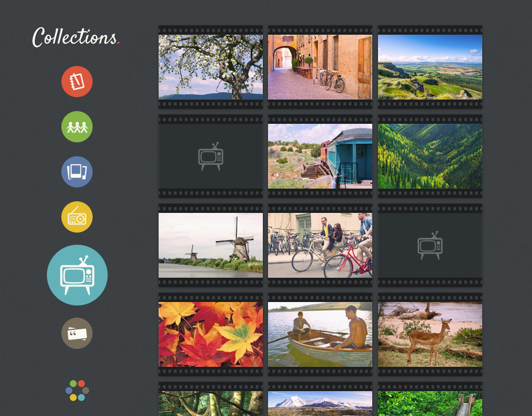The width and height of the screenshot is (532, 416).
Task: Click the TV placeholder icon in third row
Action: click(x=430, y=245)
